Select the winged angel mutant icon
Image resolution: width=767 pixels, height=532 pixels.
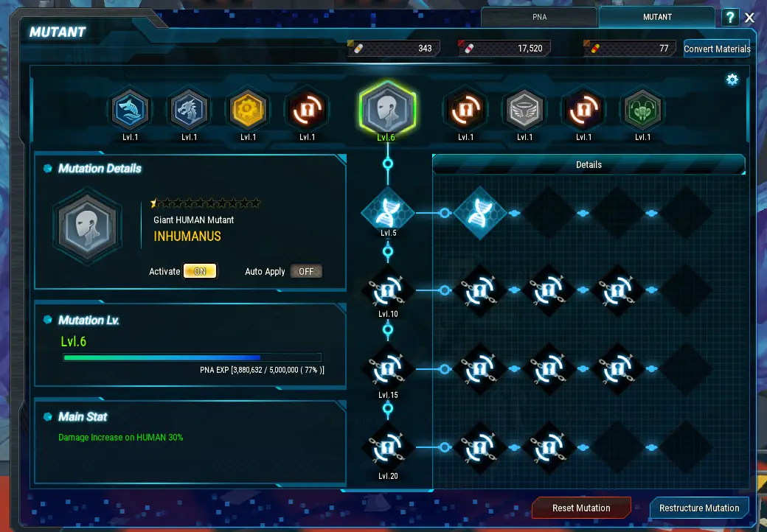pyautogui.click(x=524, y=110)
